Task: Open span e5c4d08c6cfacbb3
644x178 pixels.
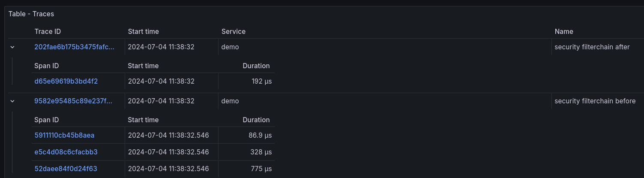Action: pos(66,152)
